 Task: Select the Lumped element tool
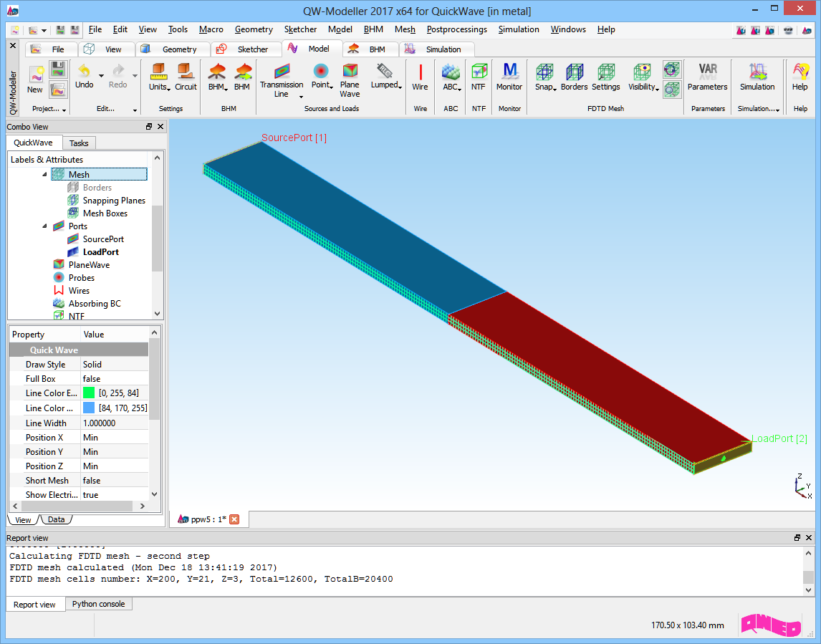tap(384, 71)
